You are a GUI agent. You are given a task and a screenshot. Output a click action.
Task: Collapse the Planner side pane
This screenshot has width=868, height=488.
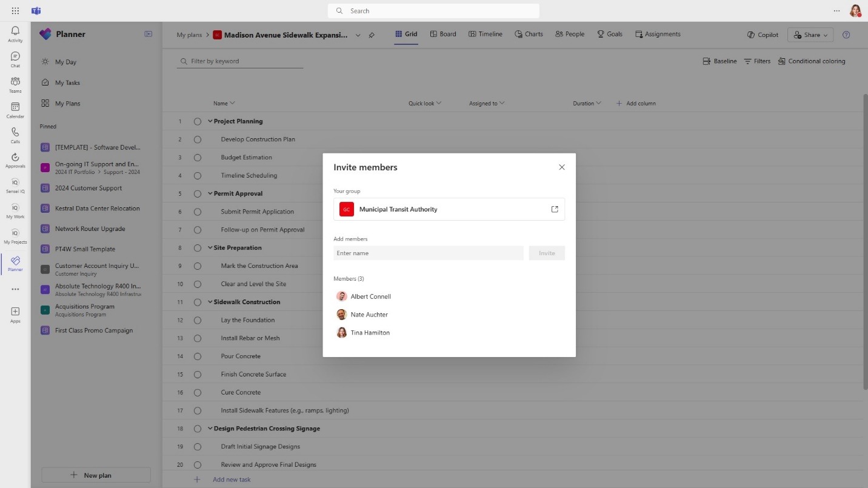coord(149,34)
